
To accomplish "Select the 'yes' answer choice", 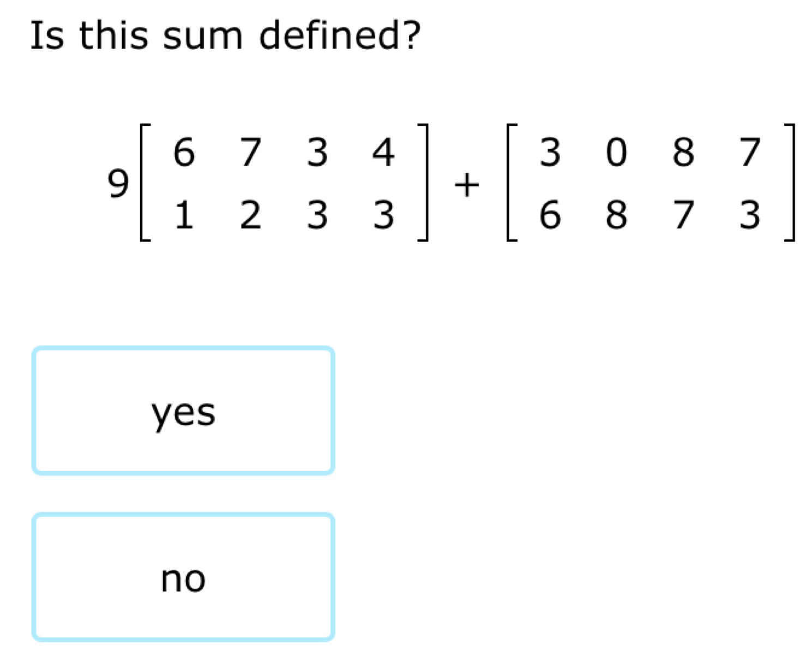I will [x=183, y=411].
